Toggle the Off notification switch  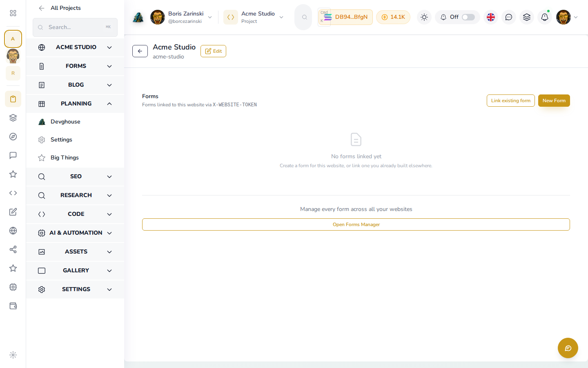coord(468,17)
